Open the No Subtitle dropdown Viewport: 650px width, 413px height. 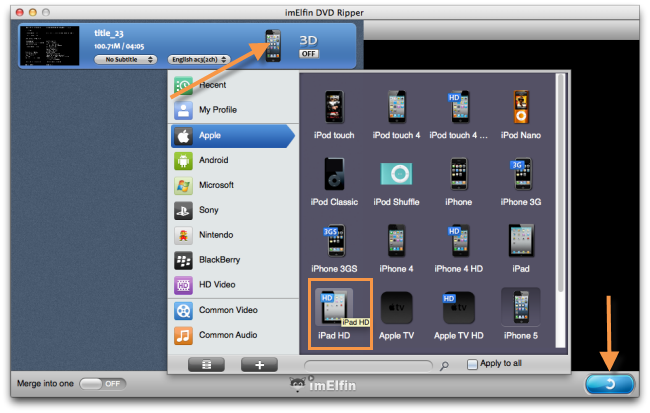coord(126,60)
